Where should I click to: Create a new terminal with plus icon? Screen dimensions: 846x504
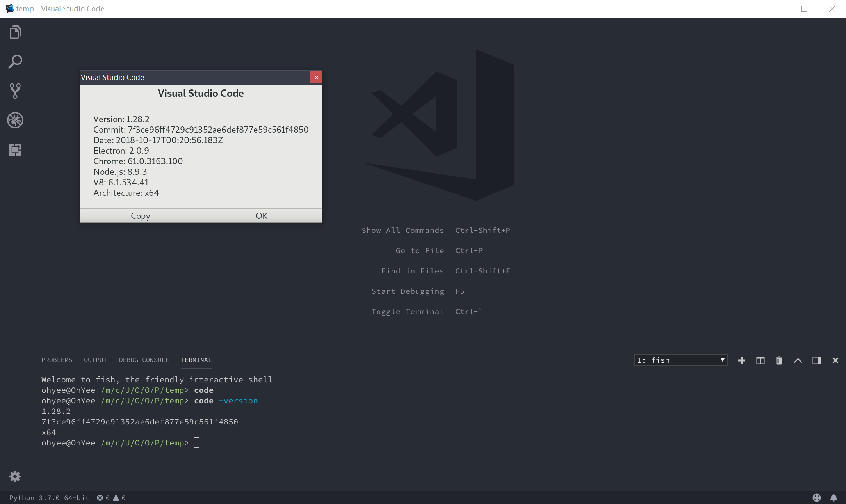[x=742, y=360]
